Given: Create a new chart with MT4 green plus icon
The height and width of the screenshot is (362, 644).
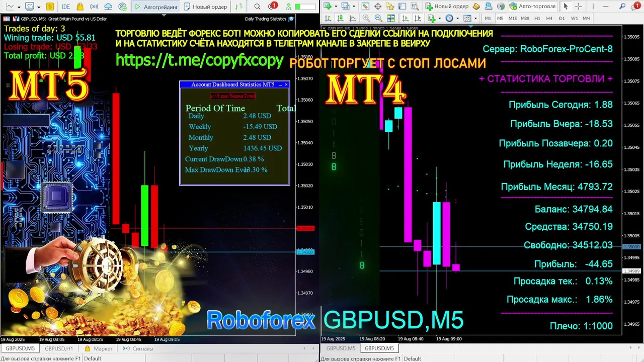Looking at the screenshot, I should coord(327,6).
